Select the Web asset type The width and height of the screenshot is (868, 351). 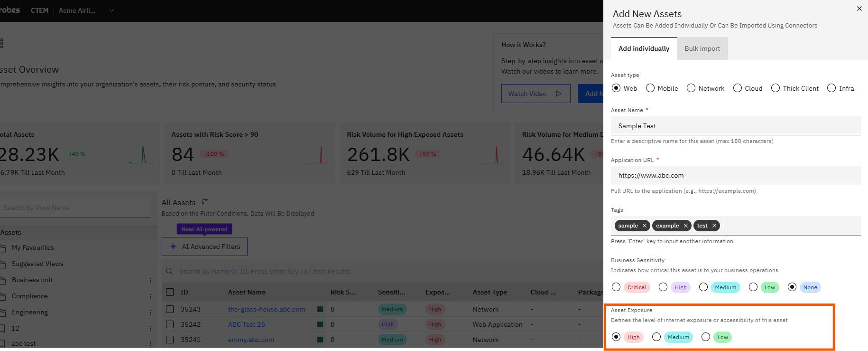(x=616, y=88)
